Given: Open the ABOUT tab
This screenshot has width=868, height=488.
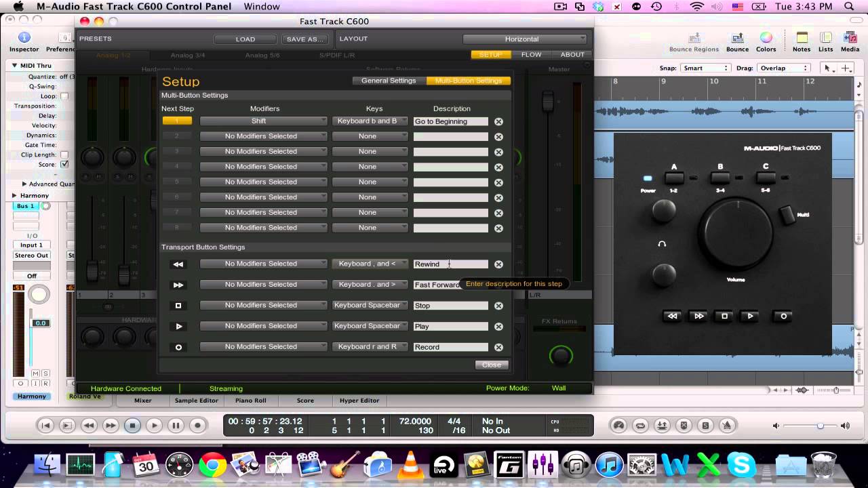Looking at the screenshot, I should (572, 54).
